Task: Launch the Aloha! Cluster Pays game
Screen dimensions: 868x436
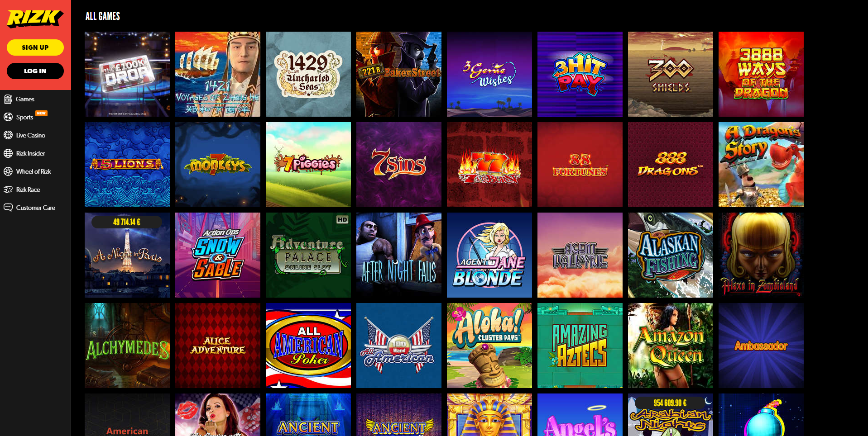Action: (x=489, y=346)
